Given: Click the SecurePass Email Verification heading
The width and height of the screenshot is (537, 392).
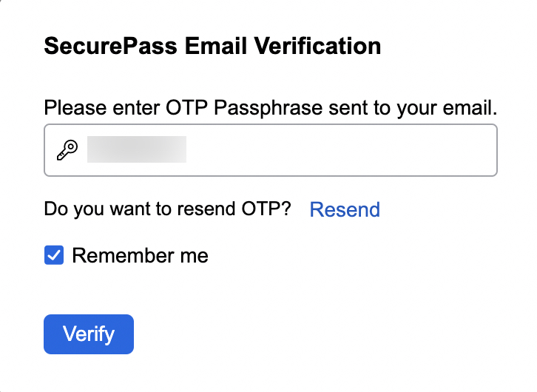Looking at the screenshot, I should pos(212,47).
